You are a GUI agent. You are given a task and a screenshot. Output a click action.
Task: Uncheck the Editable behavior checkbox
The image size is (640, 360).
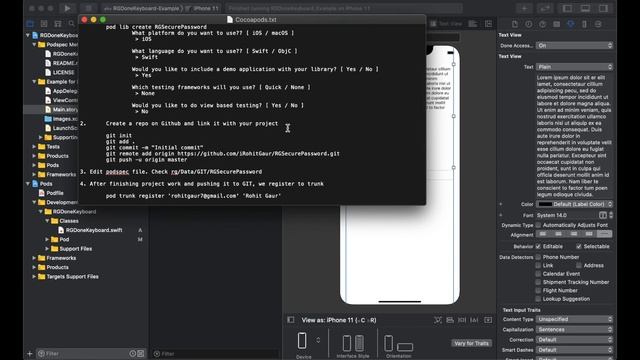(538, 246)
